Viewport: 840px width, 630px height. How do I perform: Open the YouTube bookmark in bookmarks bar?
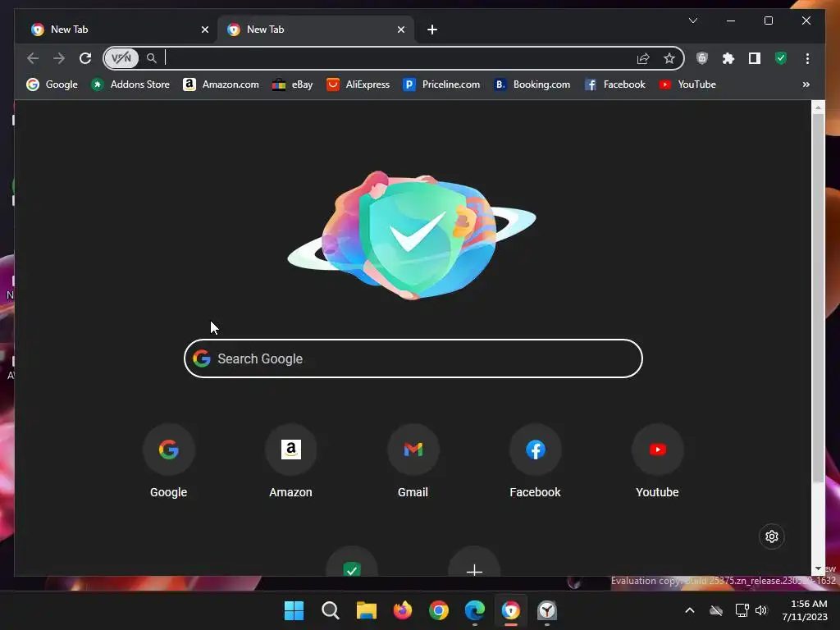click(687, 84)
